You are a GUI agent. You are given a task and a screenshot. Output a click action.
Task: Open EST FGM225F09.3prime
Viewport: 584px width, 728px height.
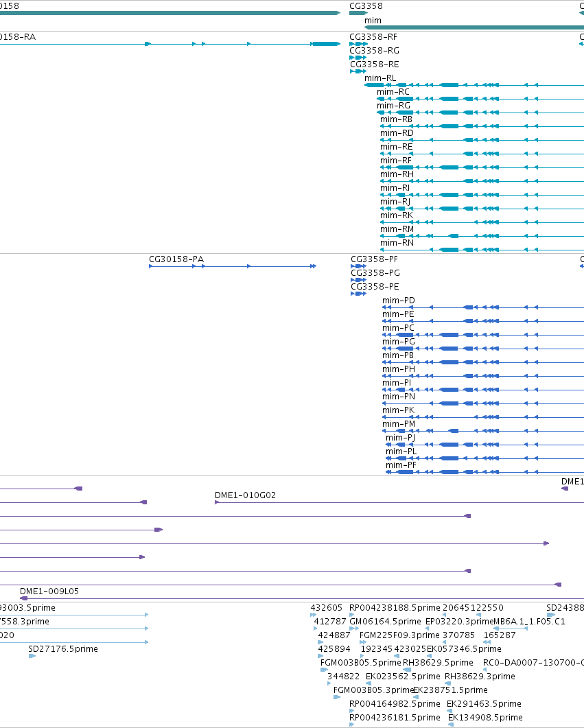click(x=399, y=635)
